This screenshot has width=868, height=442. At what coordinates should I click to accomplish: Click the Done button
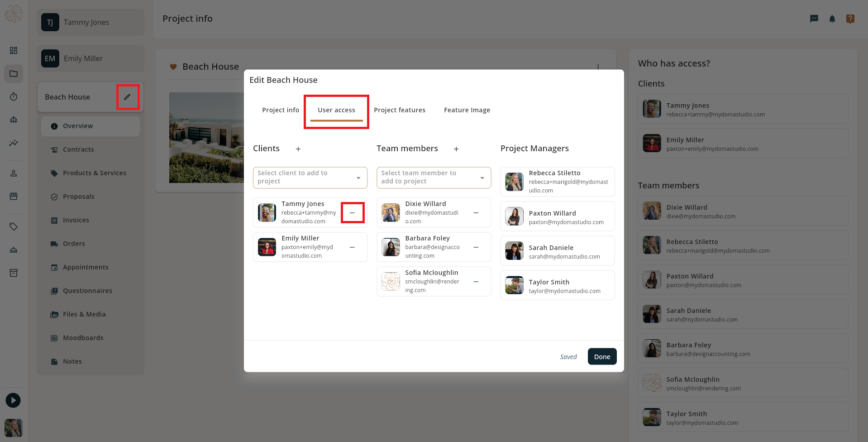(x=602, y=356)
